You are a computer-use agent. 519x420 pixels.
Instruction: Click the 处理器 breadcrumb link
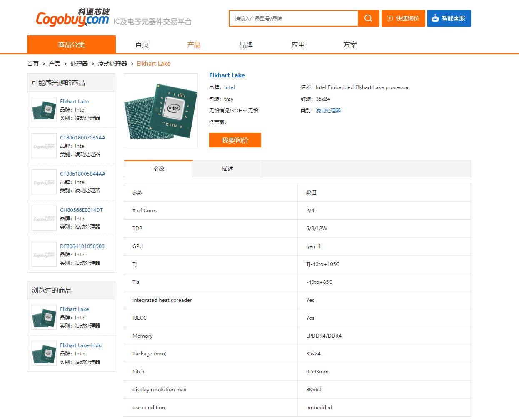[x=79, y=64]
